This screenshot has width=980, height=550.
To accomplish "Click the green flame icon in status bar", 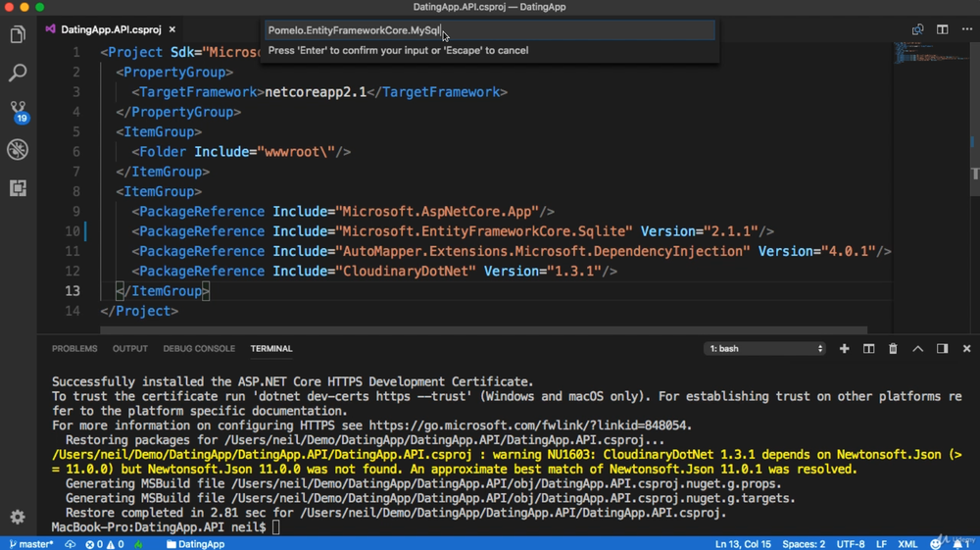I will tap(138, 544).
